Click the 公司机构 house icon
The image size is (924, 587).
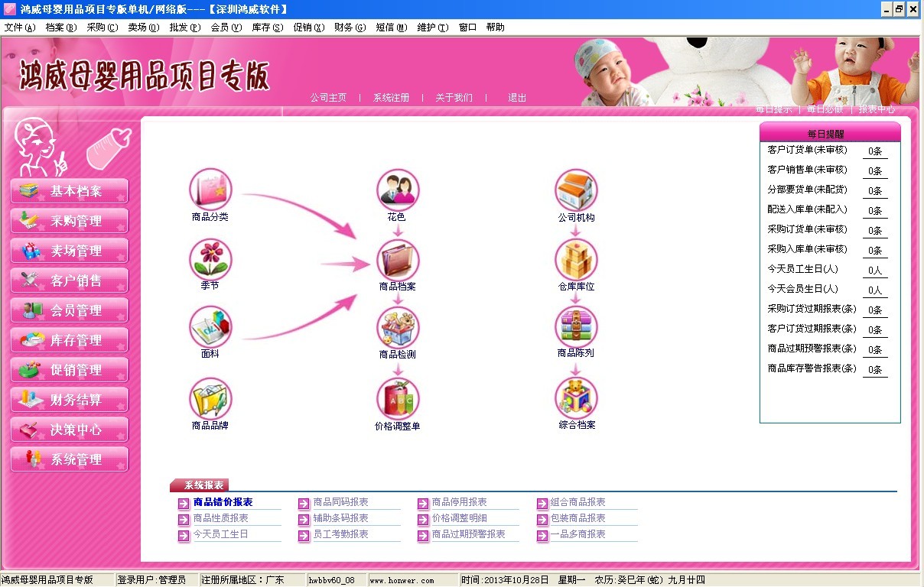576,190
